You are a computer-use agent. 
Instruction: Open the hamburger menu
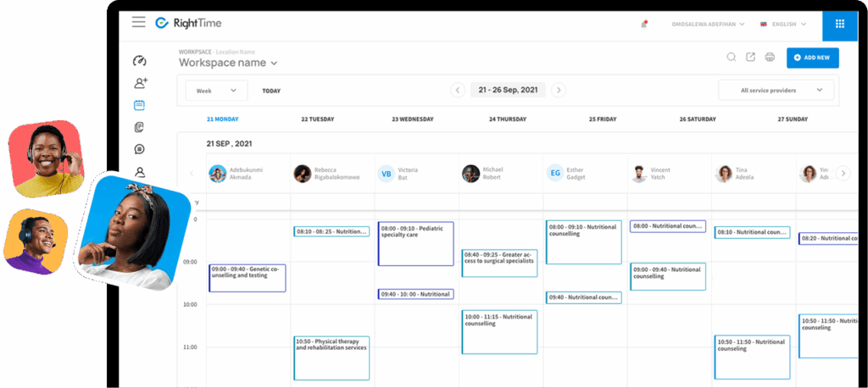point(138,22)
